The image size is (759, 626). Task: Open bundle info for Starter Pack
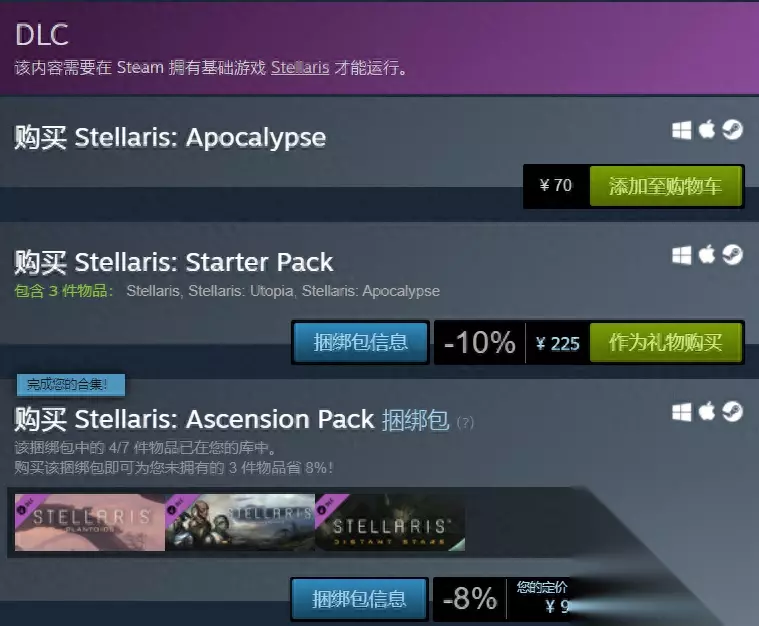pyautogui.click(x=360, y=342)
